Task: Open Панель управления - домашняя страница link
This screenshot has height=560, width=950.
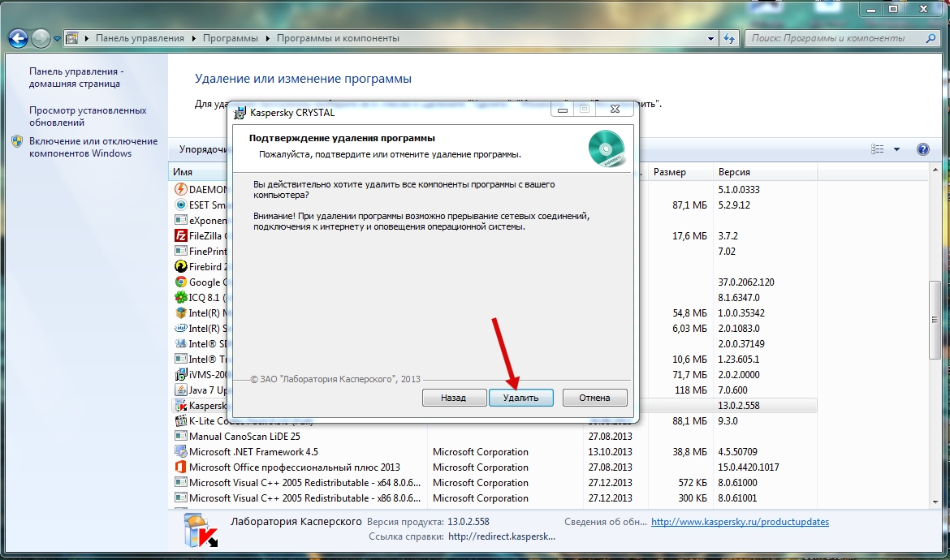Action: coord(76,77)
